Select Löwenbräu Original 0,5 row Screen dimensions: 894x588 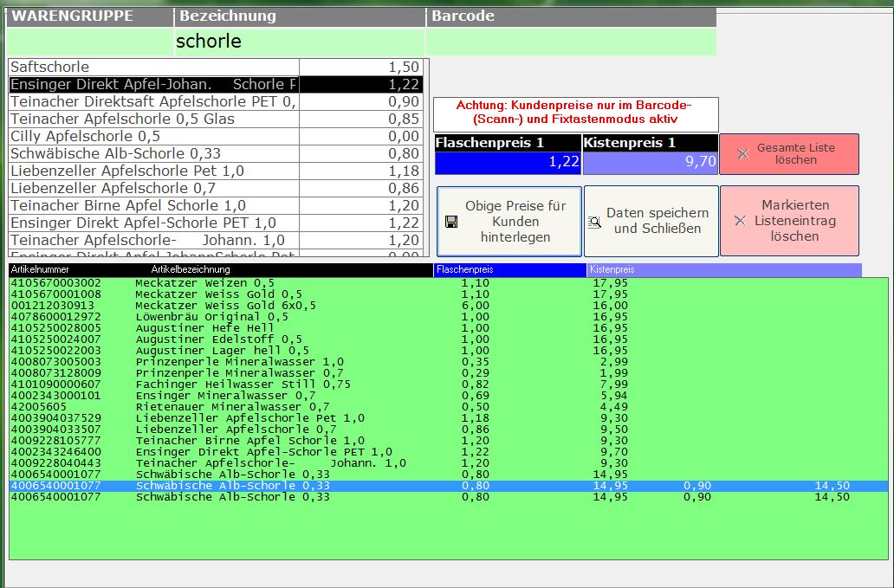click(x=449, y=317)
